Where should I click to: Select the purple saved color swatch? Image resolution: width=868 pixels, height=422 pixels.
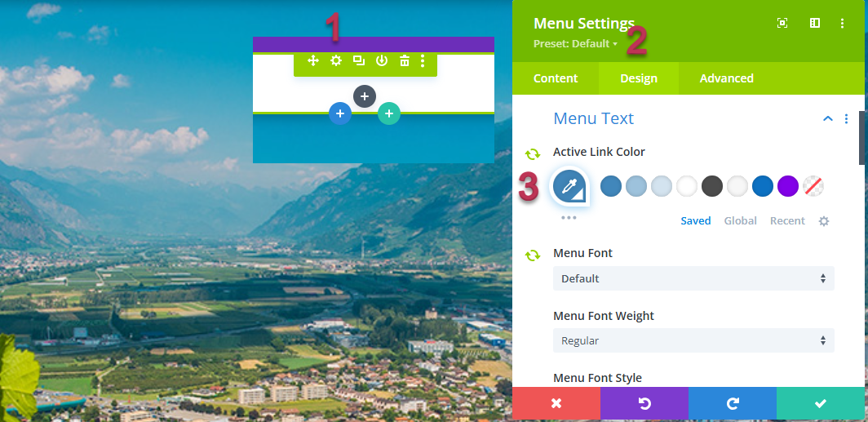(788, 187)
